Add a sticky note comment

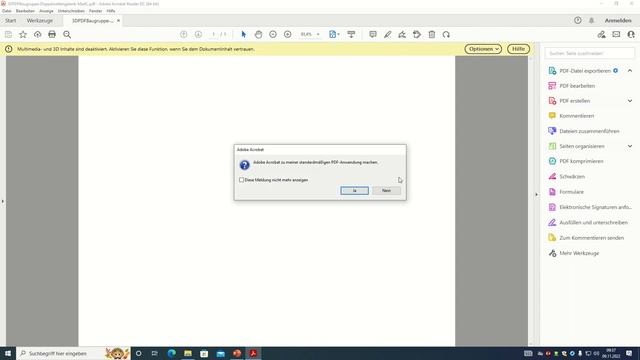coord(373,35)
